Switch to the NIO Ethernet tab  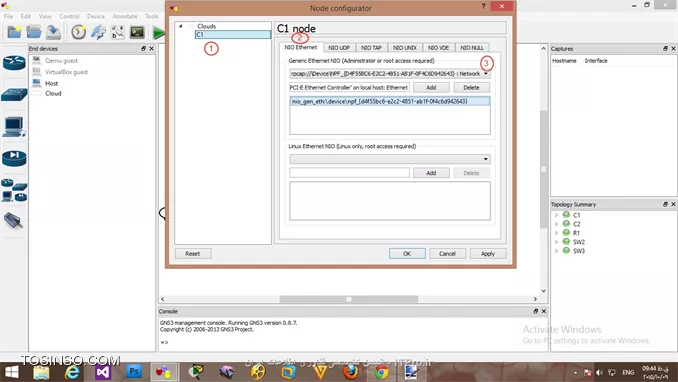tap(301, 47)
